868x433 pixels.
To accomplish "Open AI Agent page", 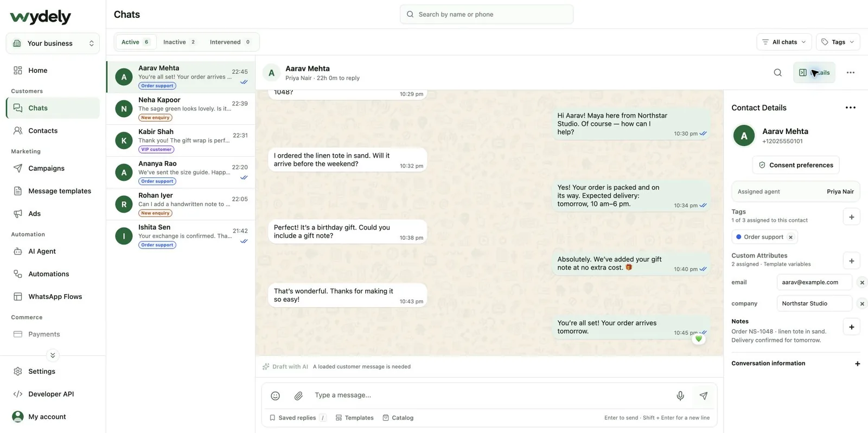I will (x=53, y=251).
